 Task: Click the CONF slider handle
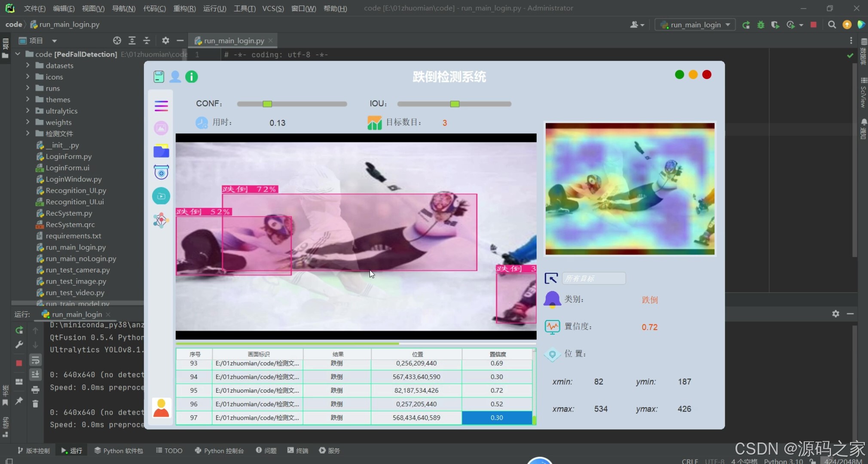(267, 104)
